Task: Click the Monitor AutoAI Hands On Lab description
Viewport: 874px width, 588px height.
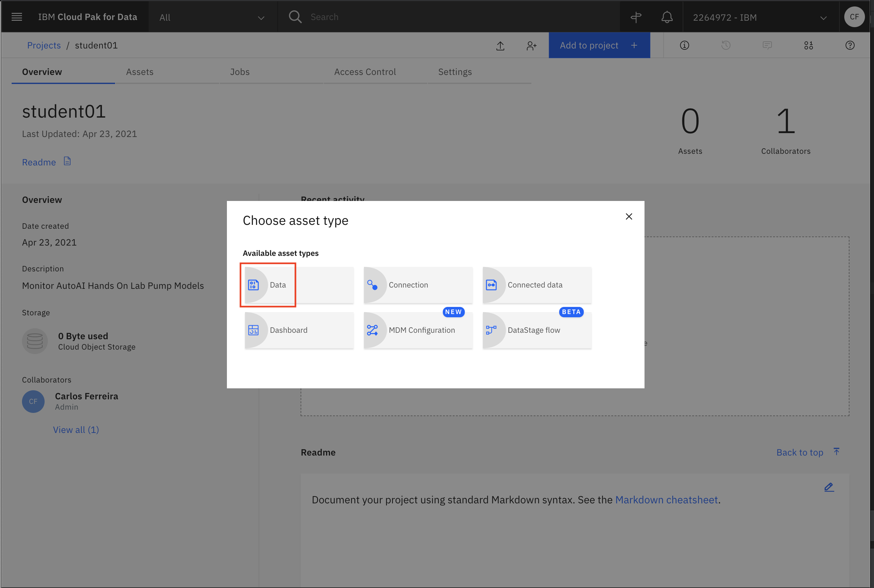Action: [x=113, y=286]
